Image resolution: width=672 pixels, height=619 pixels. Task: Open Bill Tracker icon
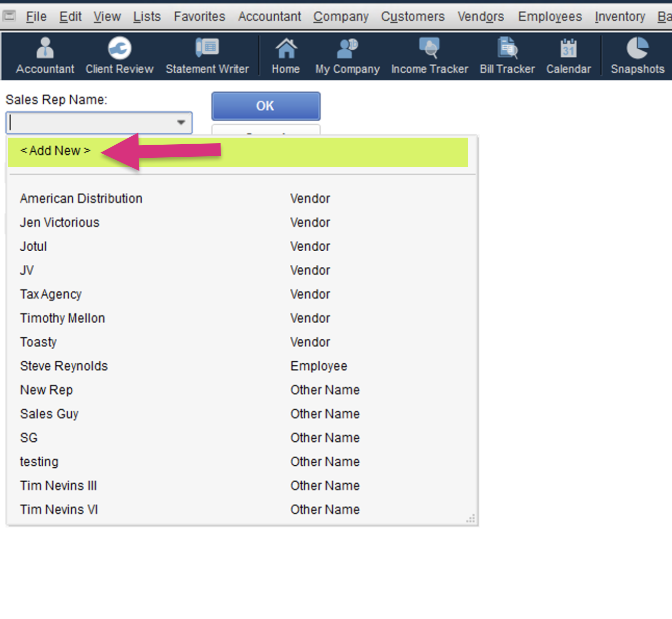click(x=507, y=55)
